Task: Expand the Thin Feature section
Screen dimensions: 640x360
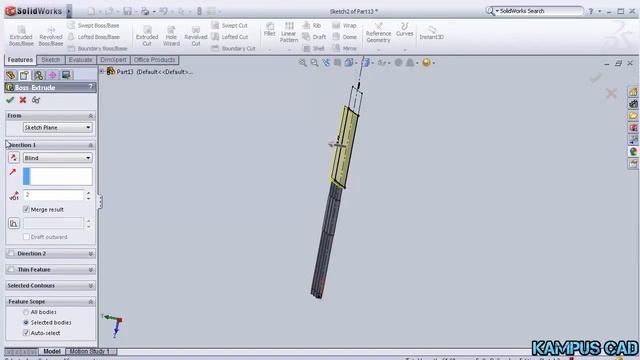Action: (91, 270)
